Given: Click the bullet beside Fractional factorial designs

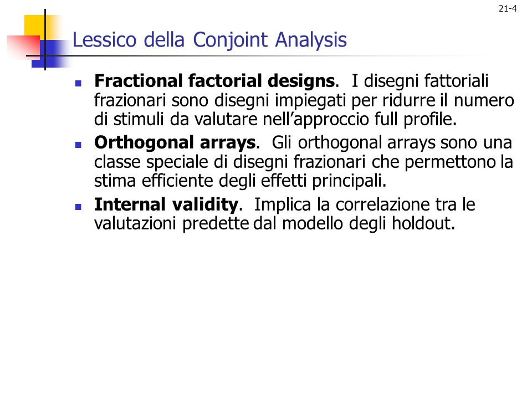Looking at the screenshot, I should pos(78,83).
